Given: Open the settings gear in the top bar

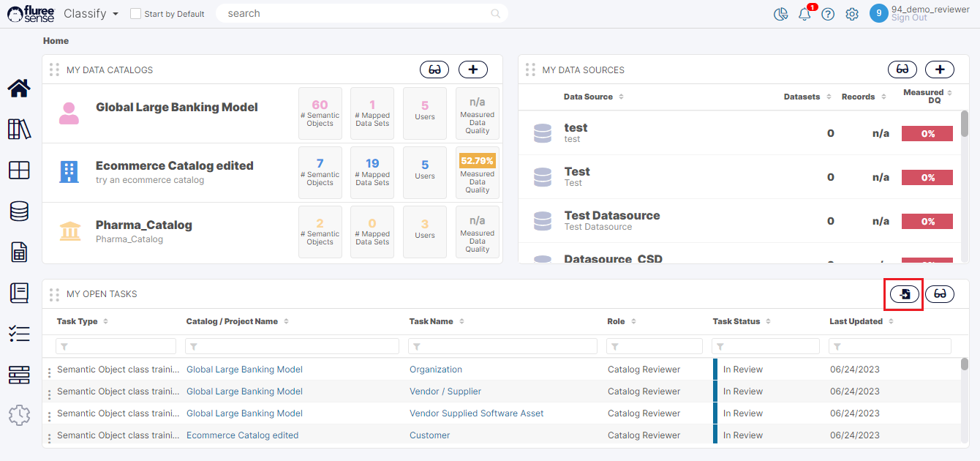Looking at the screenshot, I should [852, 14].
